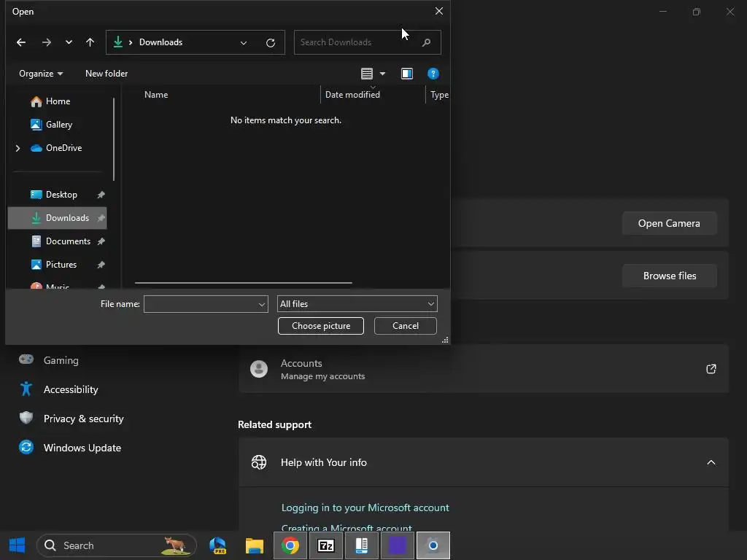Click the pin icon beside Pictures
Image resolution: width=747 pixels, height=560 pixels.
(x=101, y=265)
